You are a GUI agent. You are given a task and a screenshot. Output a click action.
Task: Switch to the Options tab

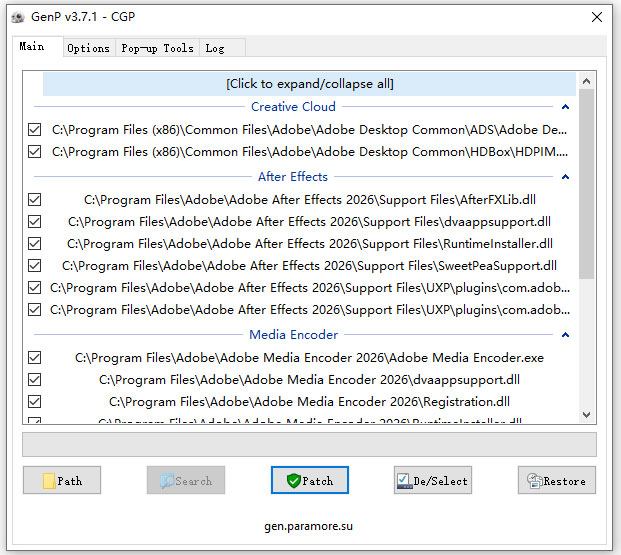88,48
